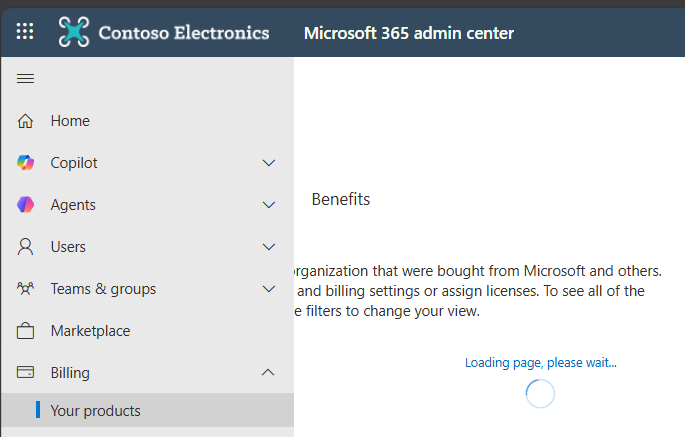Click the Contoso Electronics text link
685x437 pixels.
[184, 33]
